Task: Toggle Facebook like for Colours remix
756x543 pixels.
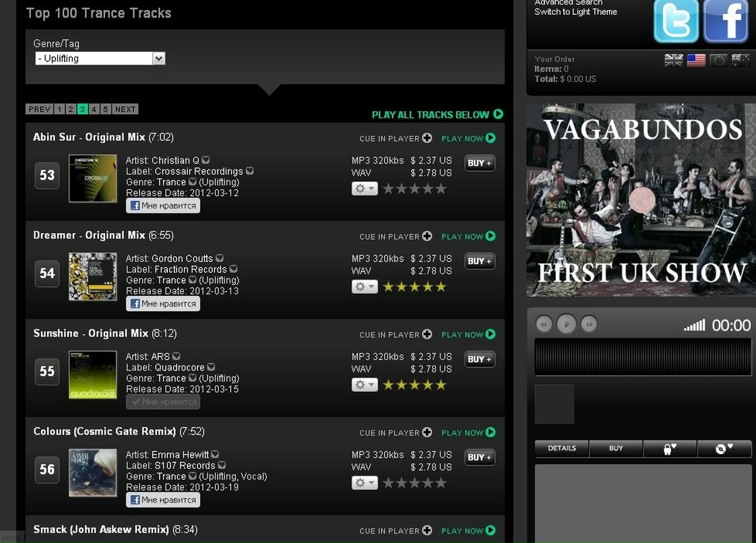Action: coord(163,500)
